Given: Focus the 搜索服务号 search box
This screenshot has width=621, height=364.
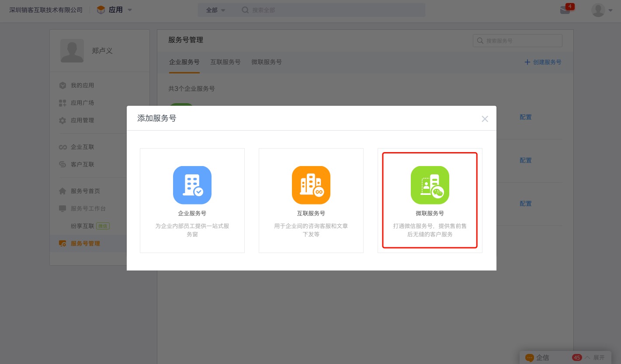Looking at the screenshot, I should point(517,41).
